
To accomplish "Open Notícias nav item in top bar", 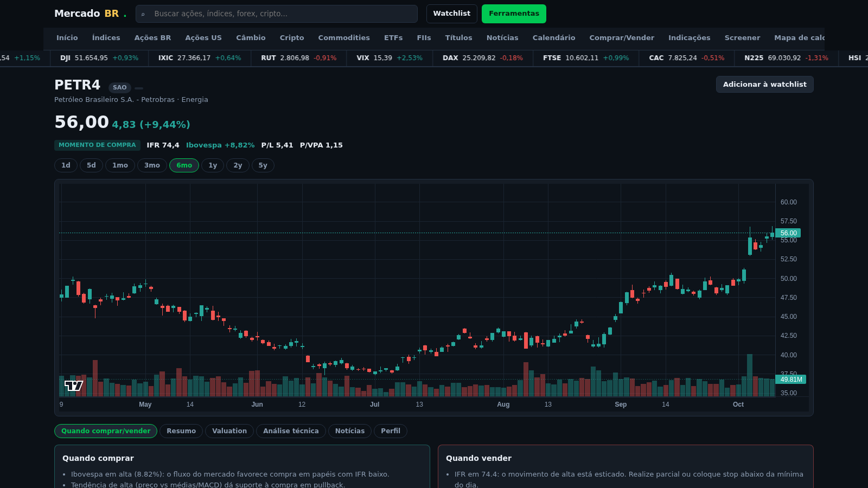I will click(x=502, y=38).
